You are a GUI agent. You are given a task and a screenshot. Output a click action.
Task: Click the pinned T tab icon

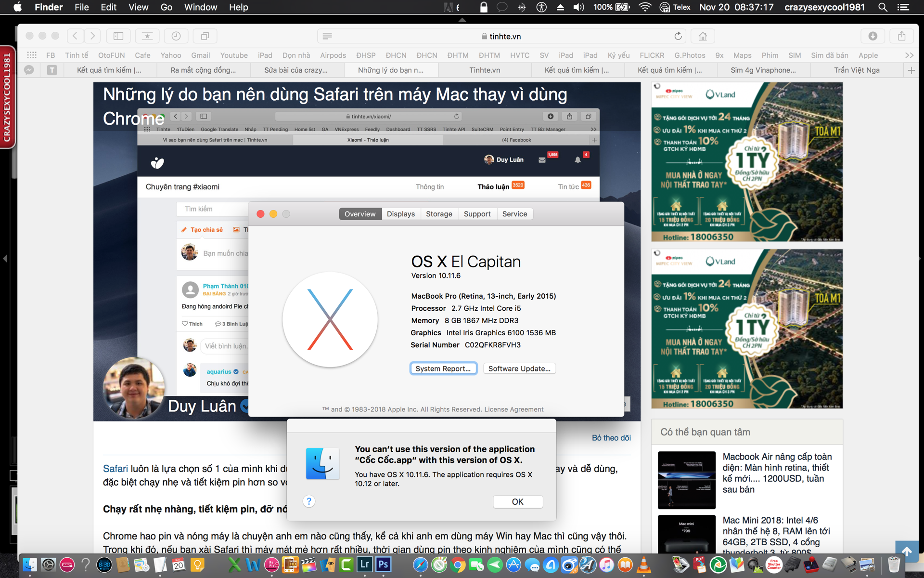(x=52, y=70)
